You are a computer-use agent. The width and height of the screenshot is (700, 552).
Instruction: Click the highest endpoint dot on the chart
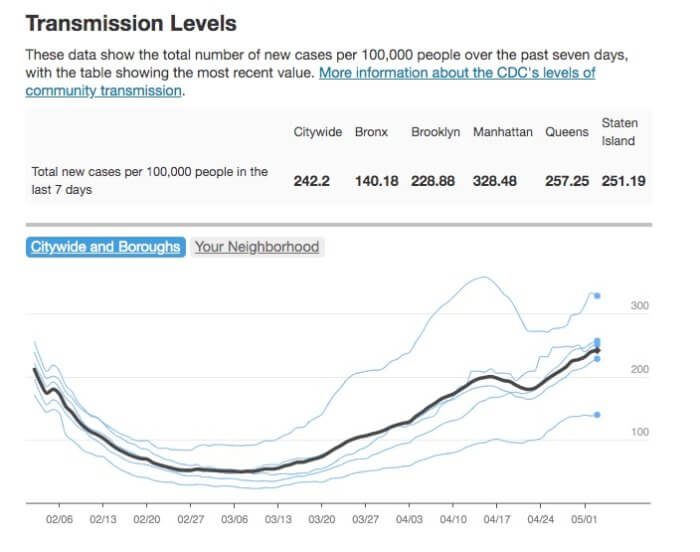point(597,295)
